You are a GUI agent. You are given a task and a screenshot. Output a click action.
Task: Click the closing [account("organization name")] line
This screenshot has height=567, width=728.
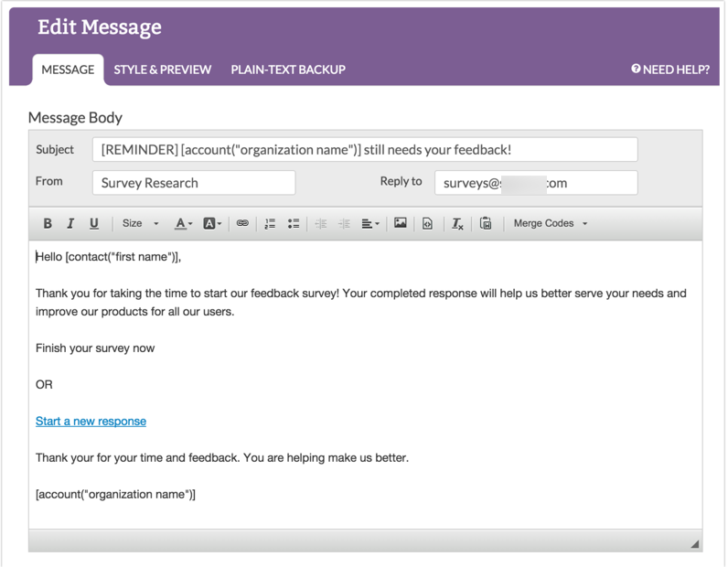(x=115, y=494)
